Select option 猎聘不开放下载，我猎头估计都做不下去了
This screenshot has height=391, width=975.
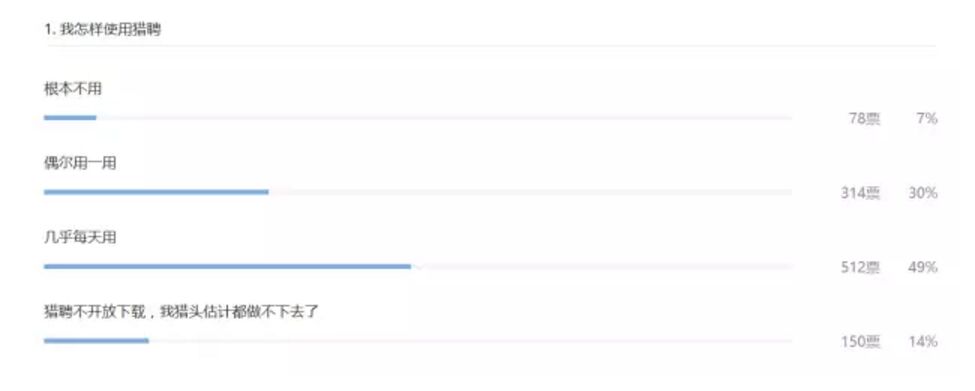click(181, 311)
